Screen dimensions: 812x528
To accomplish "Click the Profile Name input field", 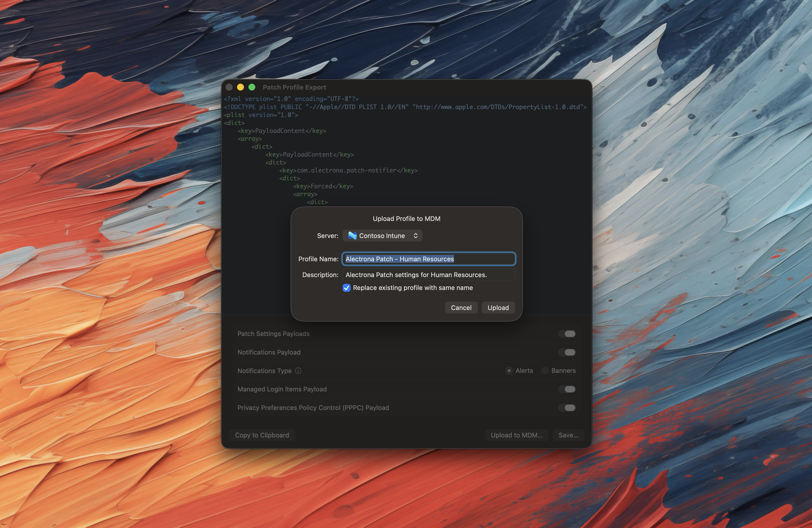I will point(429,259).
